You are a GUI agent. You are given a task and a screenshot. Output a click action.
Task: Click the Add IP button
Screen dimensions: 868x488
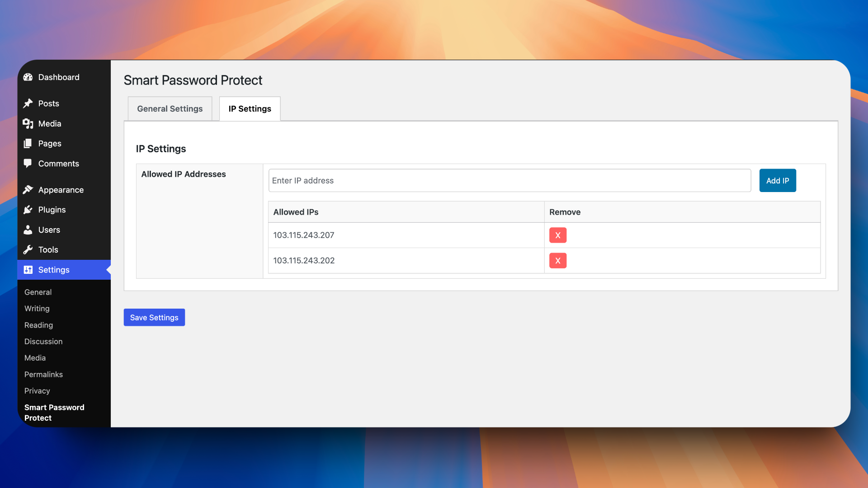pos(778,180)
